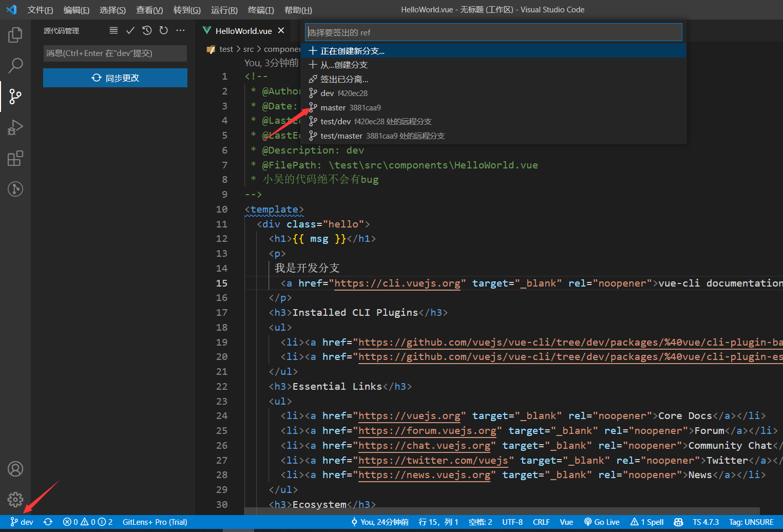This screenshot has height=532, width=783.
Task: Click the view history clock icon
Action: (x=147, y=31)
